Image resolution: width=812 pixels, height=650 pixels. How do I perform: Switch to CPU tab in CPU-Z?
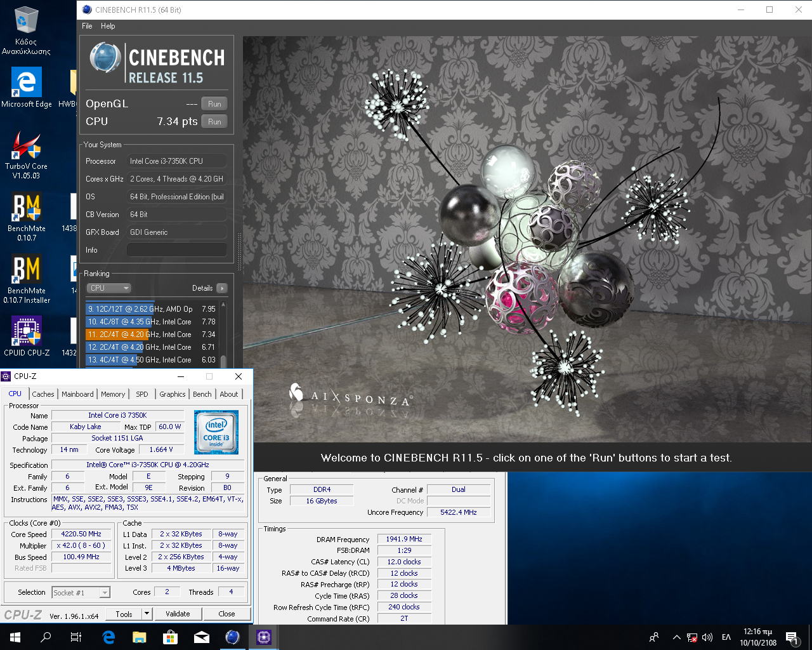point(15,394)
